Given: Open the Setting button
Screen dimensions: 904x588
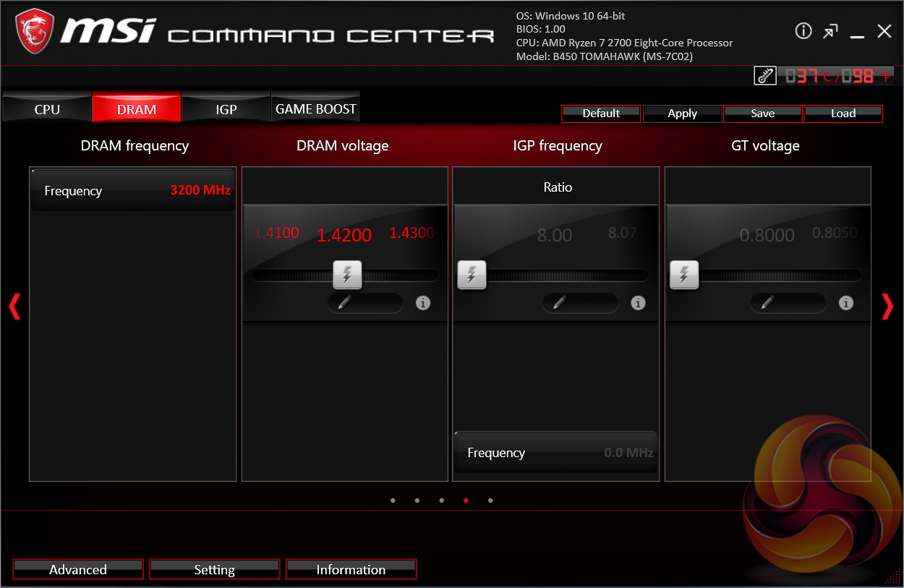Looking at the screenshot, I should [215, 569].
